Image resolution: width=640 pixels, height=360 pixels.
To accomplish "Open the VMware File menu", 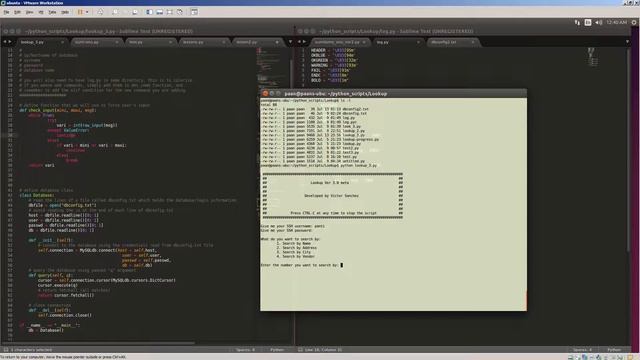I will click(x=6, y=12).
